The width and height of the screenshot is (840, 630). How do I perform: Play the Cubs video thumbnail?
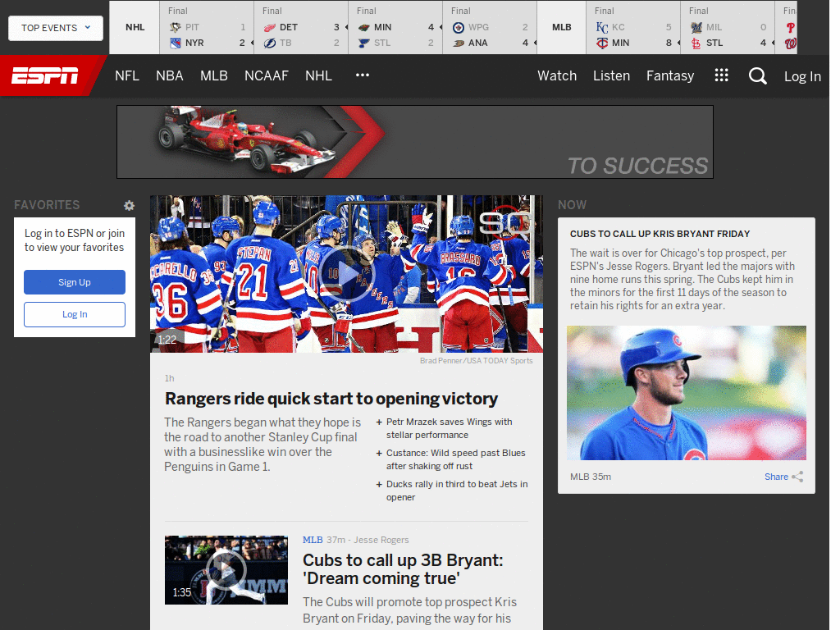[x=226, y=569]
